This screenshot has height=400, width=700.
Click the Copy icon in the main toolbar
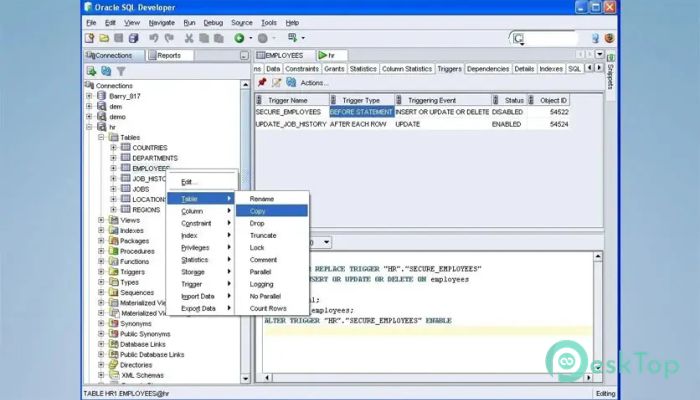click(204, 38)
